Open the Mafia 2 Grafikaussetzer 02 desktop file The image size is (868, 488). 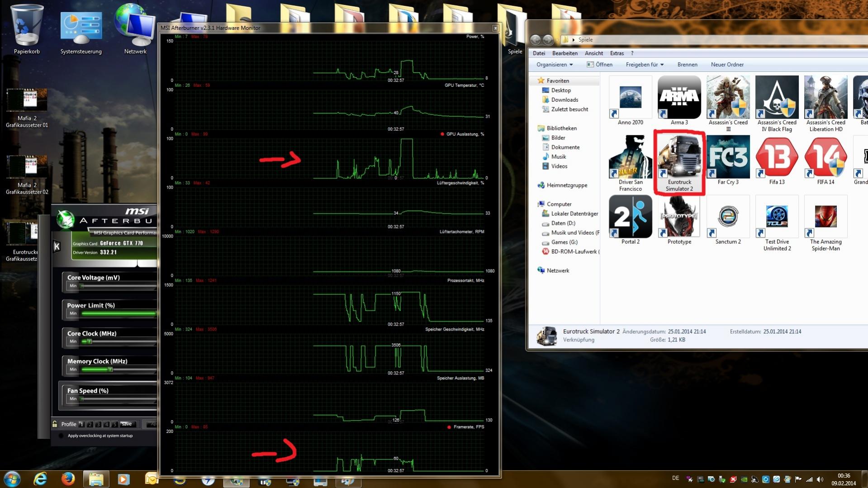click(x=27, y=175)
